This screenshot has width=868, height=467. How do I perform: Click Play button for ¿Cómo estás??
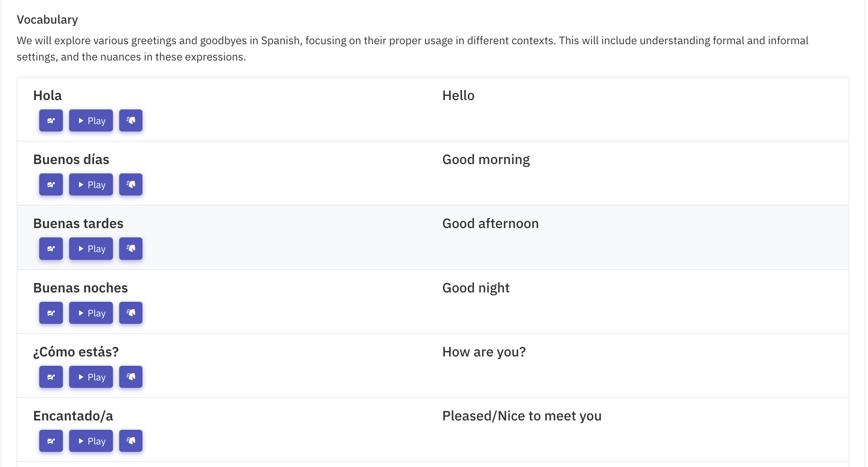click(91, 377)
